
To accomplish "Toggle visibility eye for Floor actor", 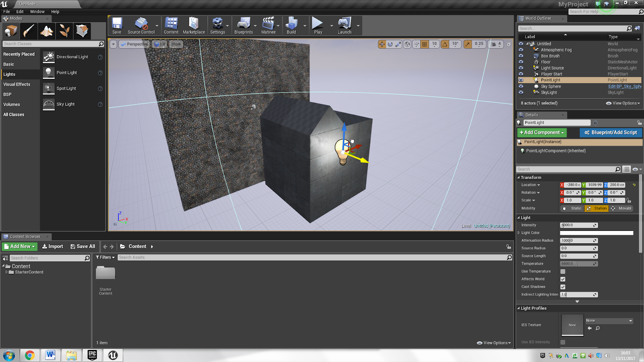I will (x=521, y=62).
